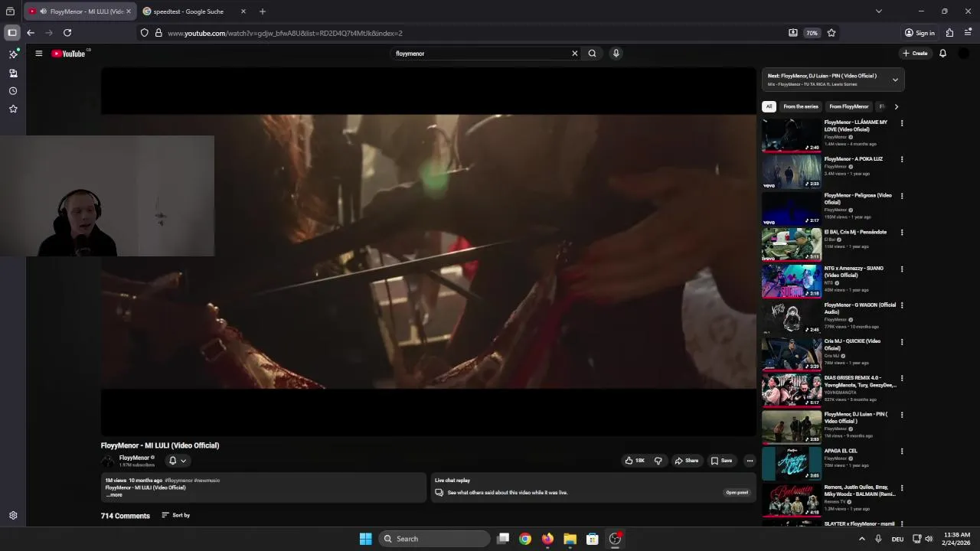Open options for G WAGON video
Viewport: 980px width, 551px height.
click(x=902, y=305)
